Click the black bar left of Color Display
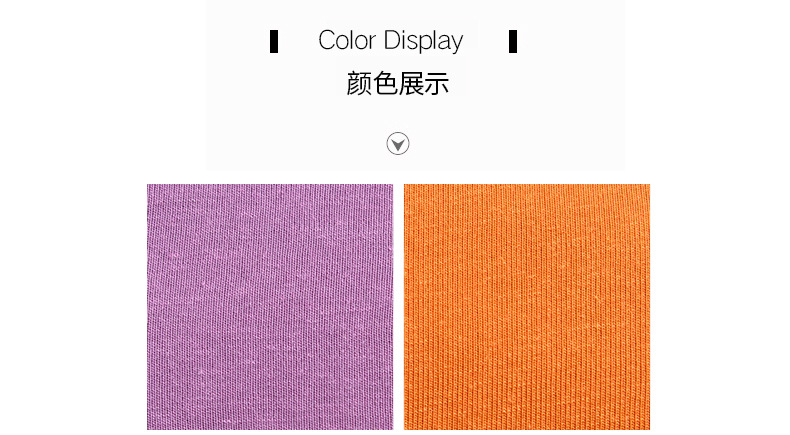Screen dimensions: 790x435 274,41
